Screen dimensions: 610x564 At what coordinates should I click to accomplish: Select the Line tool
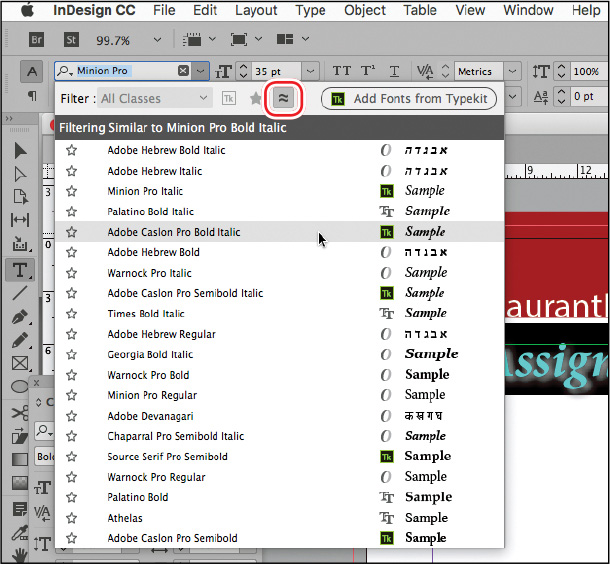click(20, 293)
